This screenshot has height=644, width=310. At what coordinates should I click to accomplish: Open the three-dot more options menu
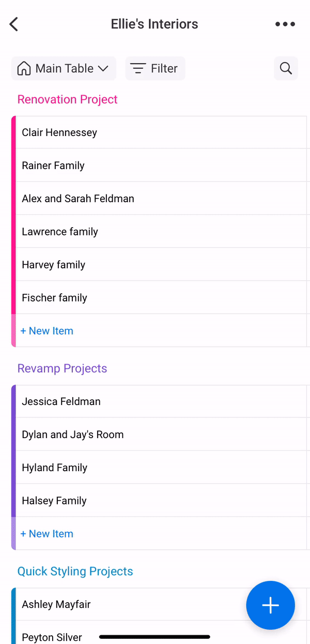pyautogui.click(x=285, y=24)
